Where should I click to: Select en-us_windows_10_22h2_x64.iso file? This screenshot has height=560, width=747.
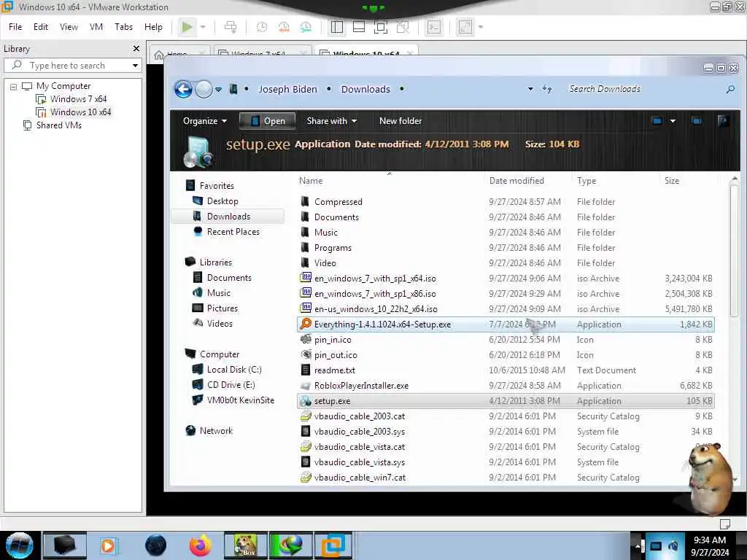pyautogui.click(x=506, y=309)
